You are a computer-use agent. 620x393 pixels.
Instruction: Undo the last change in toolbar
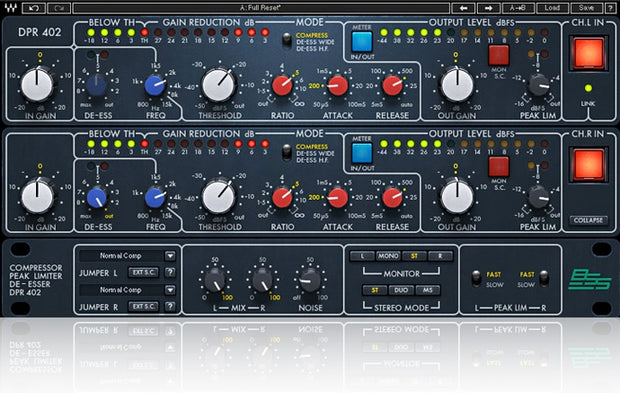[x=34, y=8]
